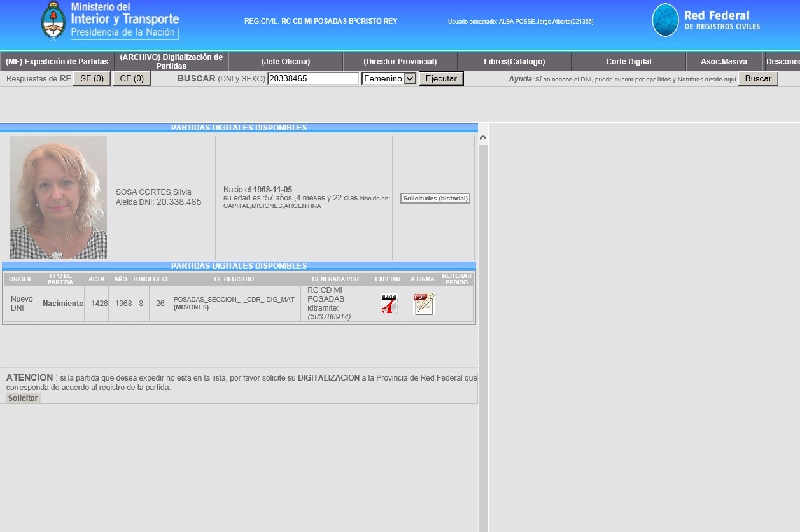Open the Corte Digital menu

(x=628, y=62)
